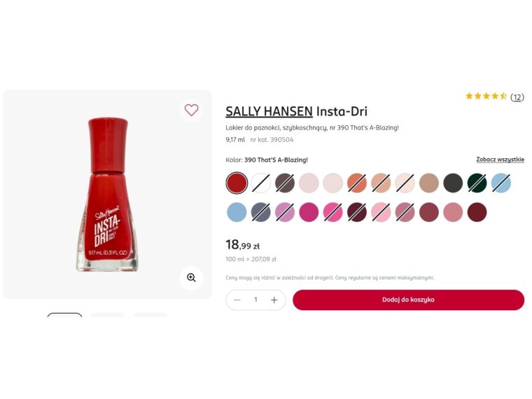Click the star rating icons
Image resolution: width=532 pixels, height=399 pixels.
[486, 97]
